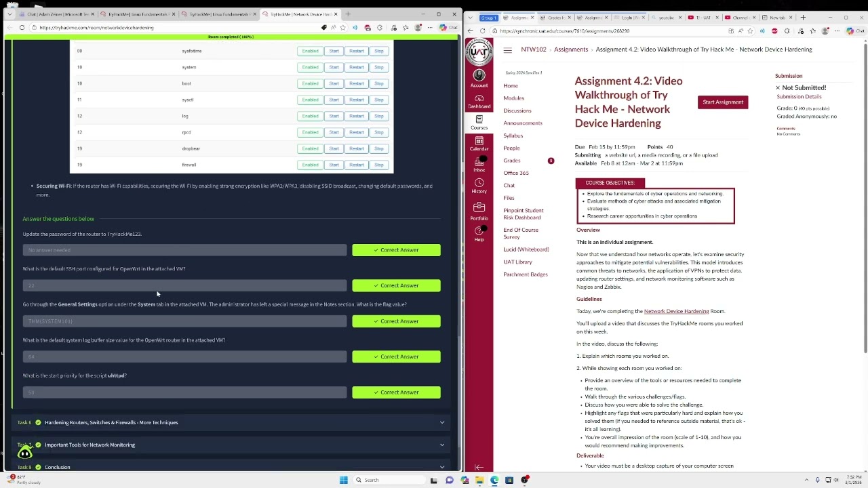868x488 pixels.
Task: Switch to Network Device Hardening tab
Action: click(300, 14)
